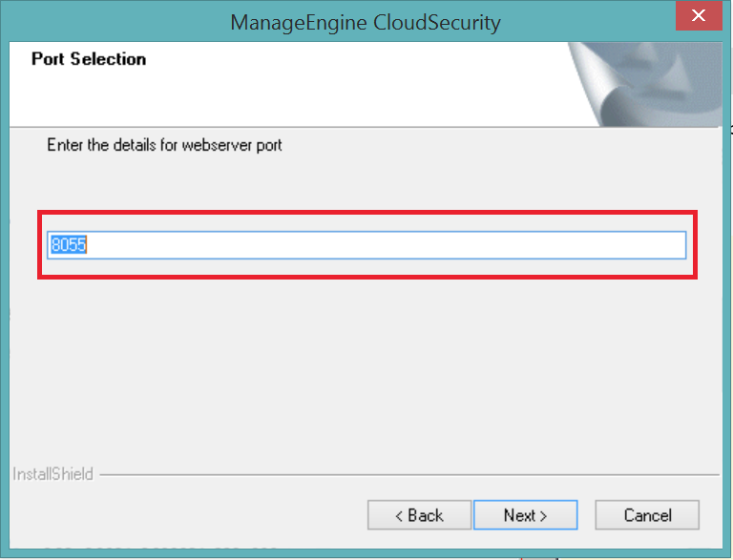Click the horizontal separator line beside InstallShield
This screenshot has height=560, width=733.
pos(409,475)
